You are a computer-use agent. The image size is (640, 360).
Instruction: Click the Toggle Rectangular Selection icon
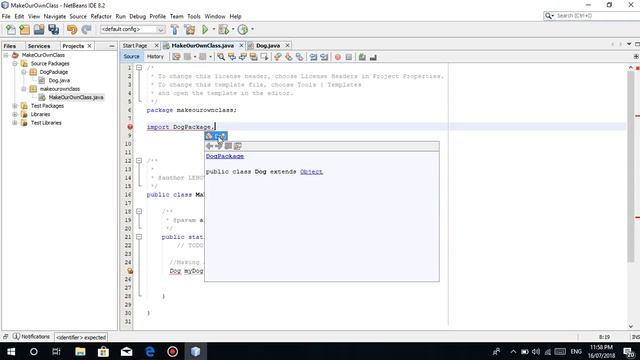(264, 57)
